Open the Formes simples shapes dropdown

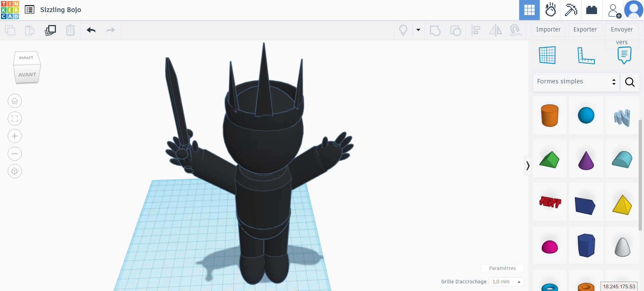click(x=576, y=82)
